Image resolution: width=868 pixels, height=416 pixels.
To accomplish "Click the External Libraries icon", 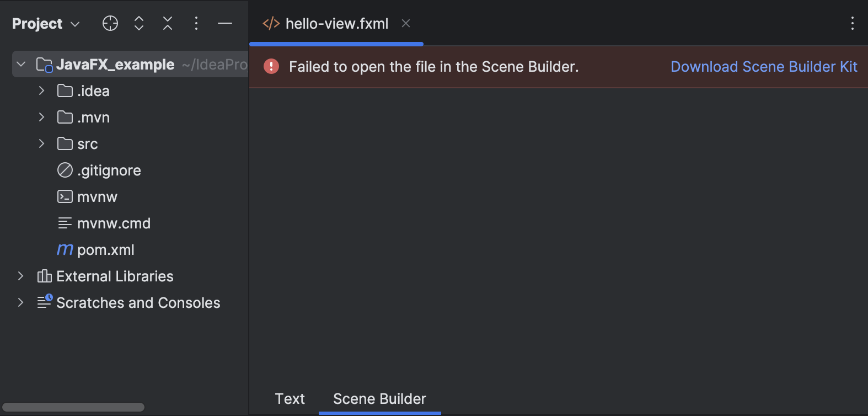I will click(44, 276).
